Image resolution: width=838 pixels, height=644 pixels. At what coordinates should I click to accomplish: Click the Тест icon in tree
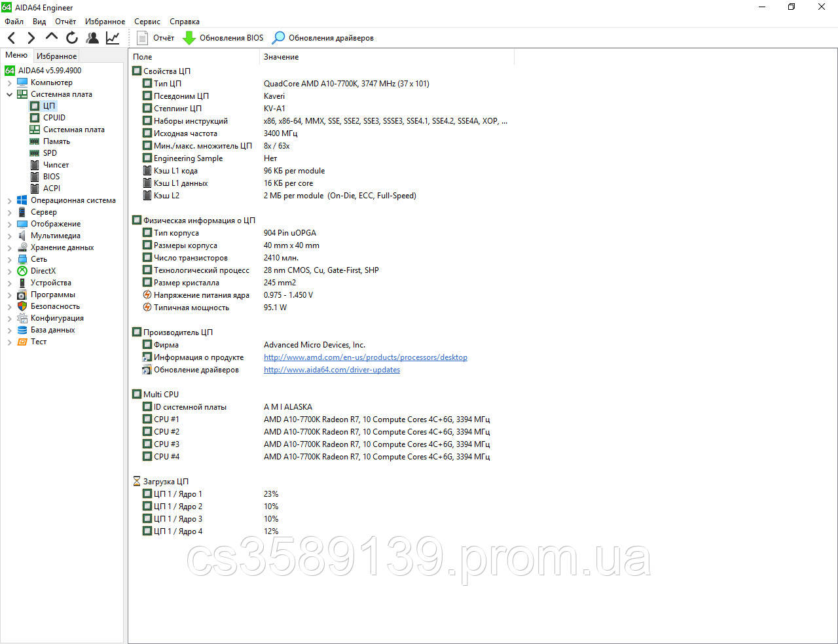click(x=22, y=342)
